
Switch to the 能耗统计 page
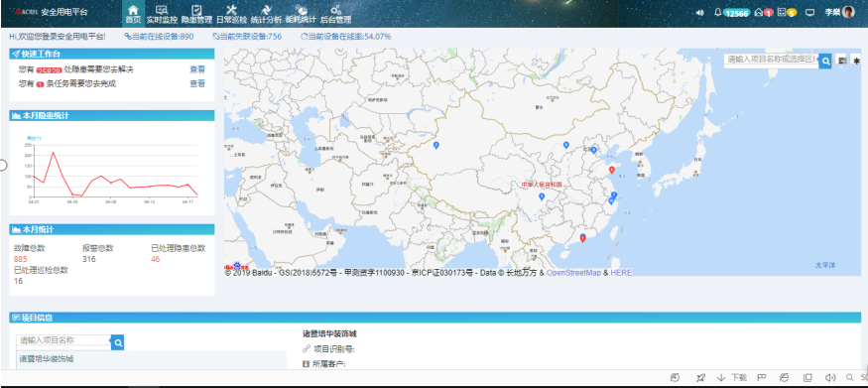301,14
